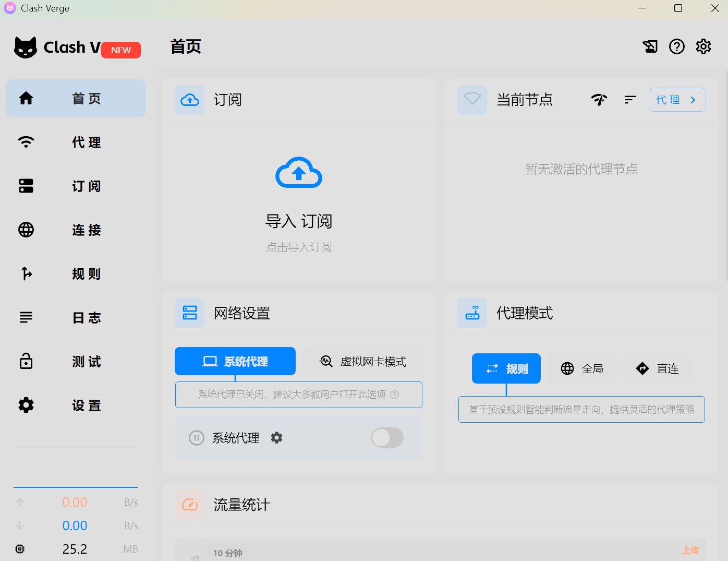Open the 订阅 subscriptions sidebar page
The width and height of the screenshot is (728, 561).
pyautogui.click(x=76, y=186)
